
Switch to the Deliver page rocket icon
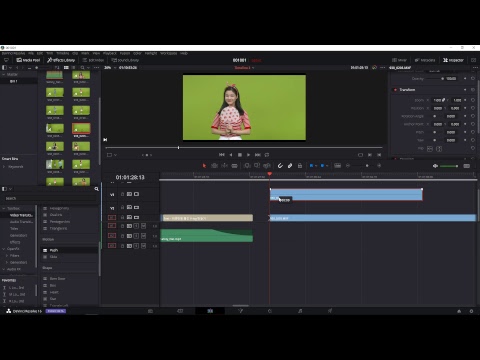tap(330, 311)
